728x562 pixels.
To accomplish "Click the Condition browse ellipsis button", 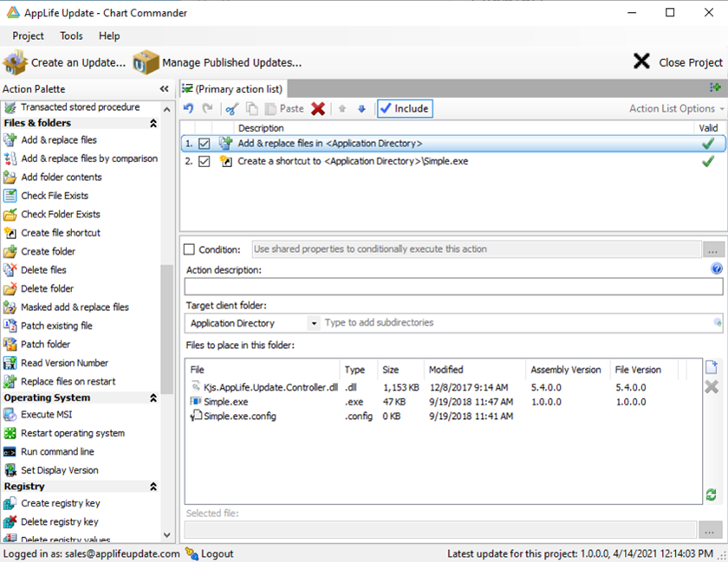I will [712, 249].
